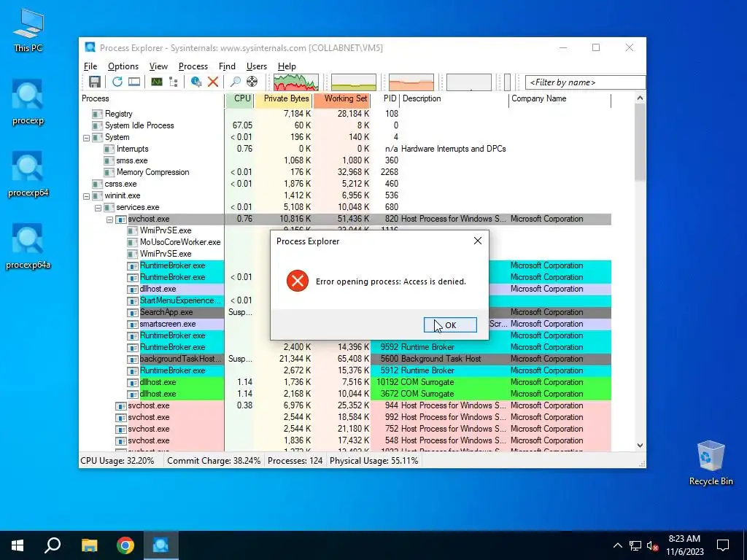Click the Find Window's Process crosshair target icon
The width and height of the screenshot is (747, 560).
click(x=252, y=82)
